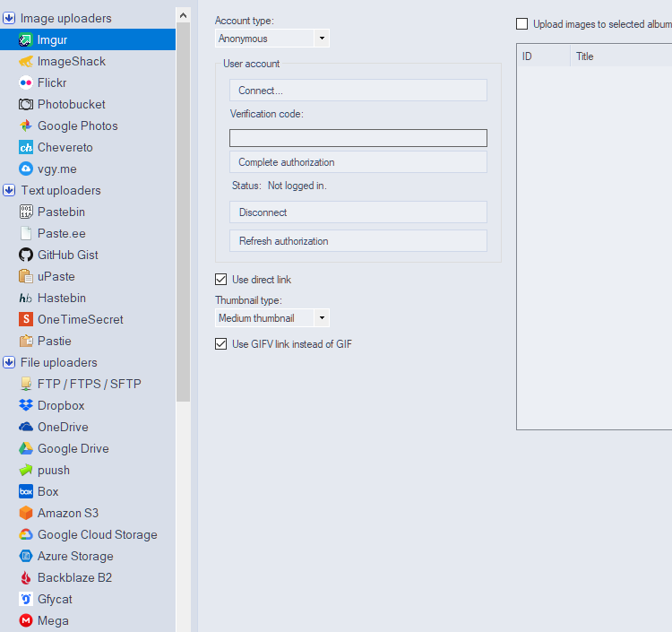Select the GitHub Gist octocat icon
The width and height of the screenshot is (672, 632).
(x=26, y=255)
